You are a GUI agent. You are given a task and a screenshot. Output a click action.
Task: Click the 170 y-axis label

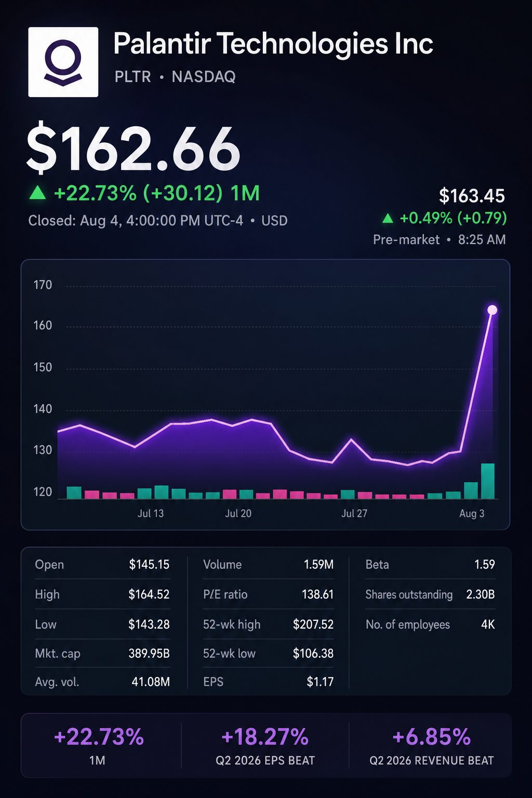click(x=43, y=285)
